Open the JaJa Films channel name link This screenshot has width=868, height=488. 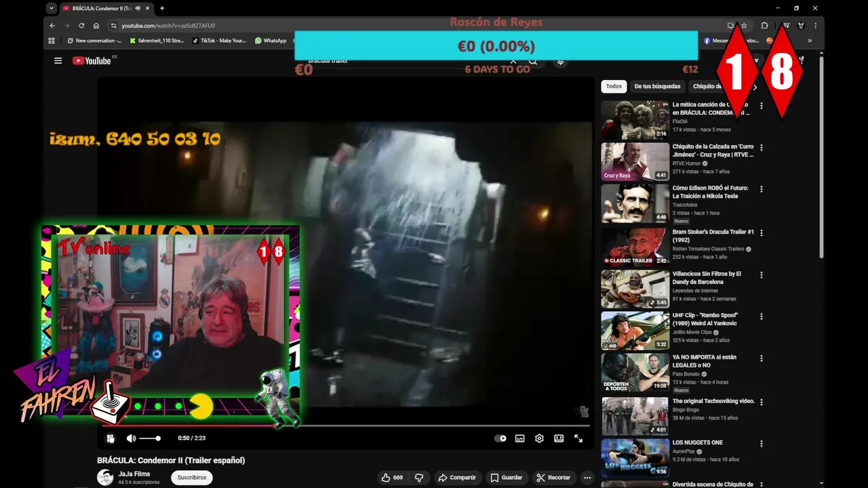coord(134,474)
